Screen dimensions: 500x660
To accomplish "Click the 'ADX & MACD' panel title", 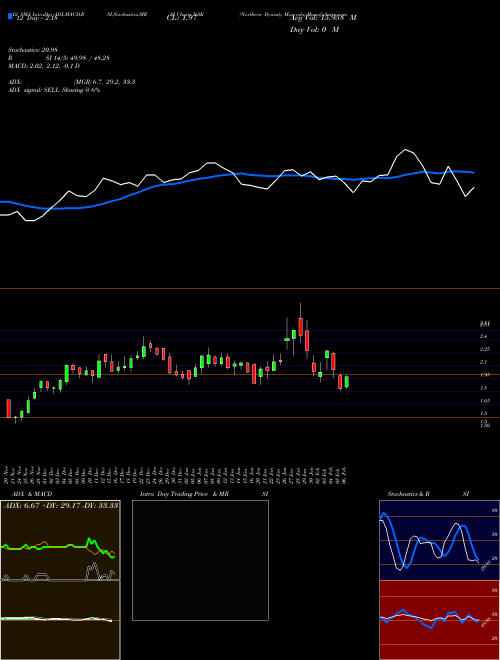I will pos(32,494).
